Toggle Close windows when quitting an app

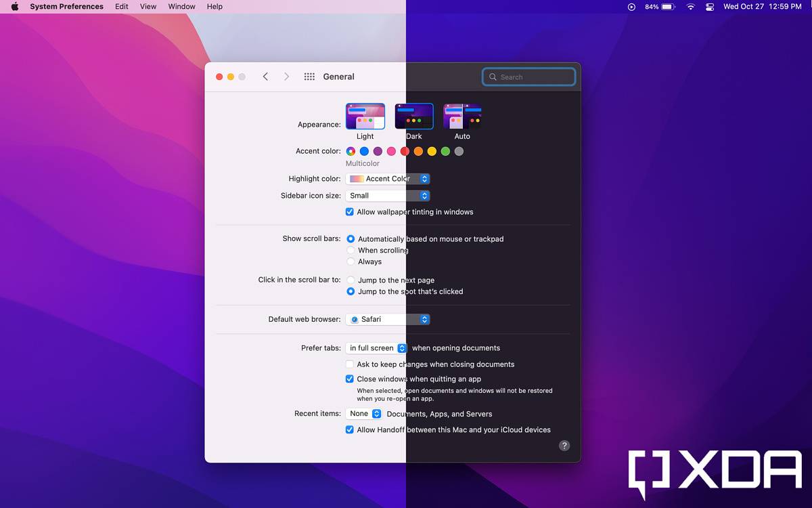coord(350,379)
